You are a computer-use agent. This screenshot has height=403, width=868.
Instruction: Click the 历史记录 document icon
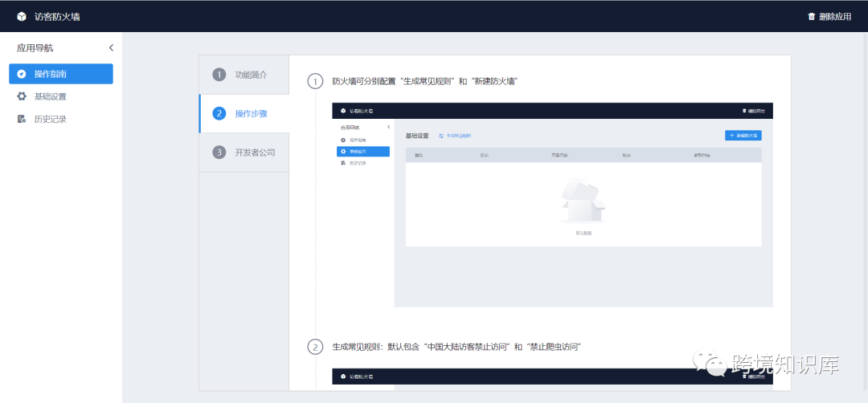pyautogui.click(x=22, y=119)
